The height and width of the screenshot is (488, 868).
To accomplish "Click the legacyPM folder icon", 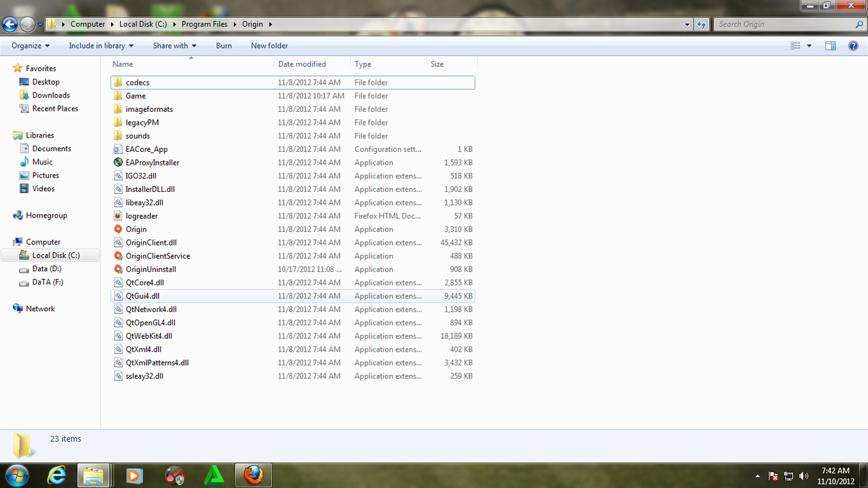I will point(118,123).
